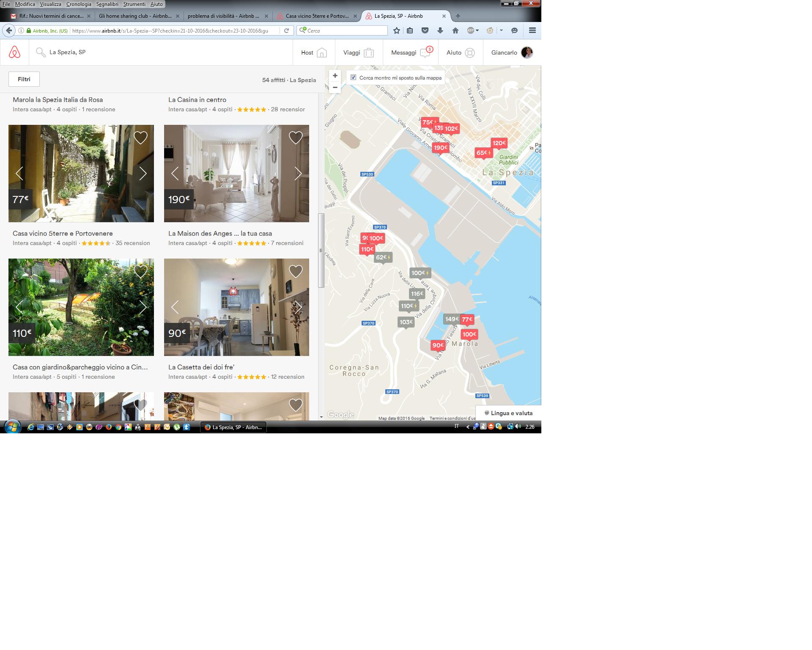This screenshot has height=650, width=812.
Task: Save the 77€ listing with heart icon
Action: (140, 138)
